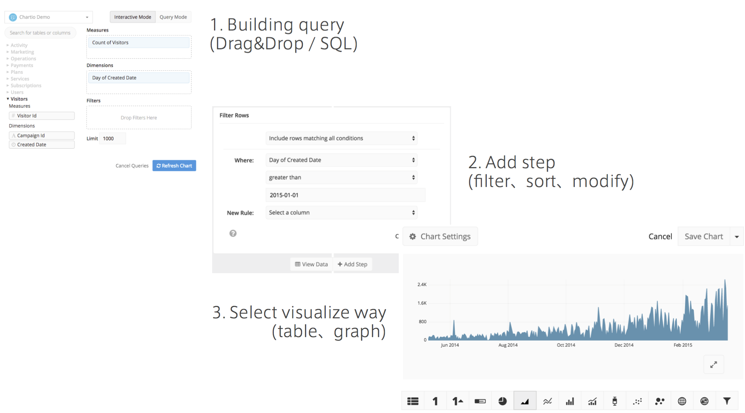745x413 pixels.
Task: Open the 'Select a column' New Rule dropdown
Action: pos(341,212)
